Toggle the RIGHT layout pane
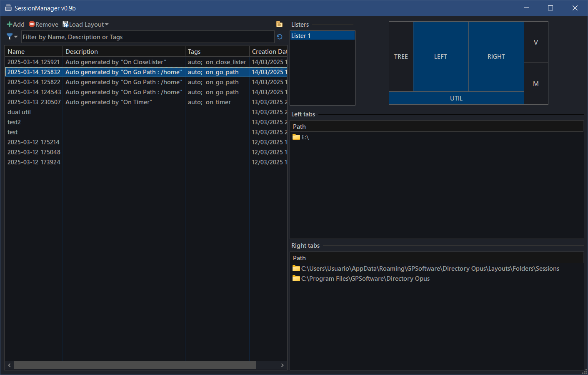Screen dimensions: 588x375 pyautogui.click(x=496, y=56)
